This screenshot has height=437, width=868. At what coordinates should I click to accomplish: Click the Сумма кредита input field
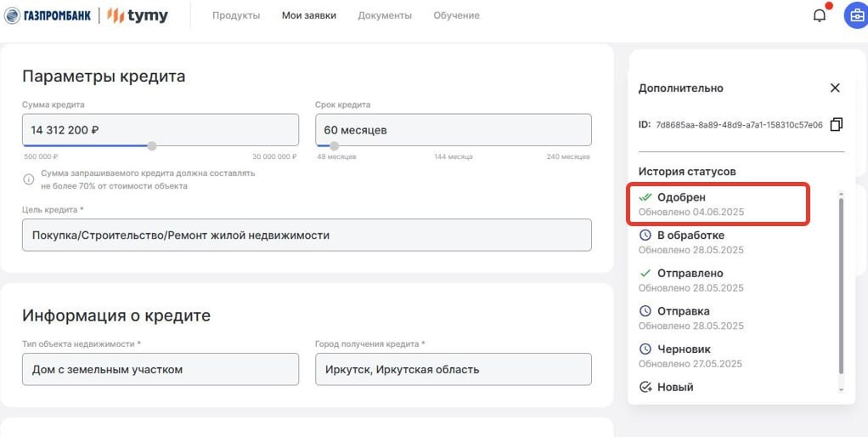pos(161,130)
